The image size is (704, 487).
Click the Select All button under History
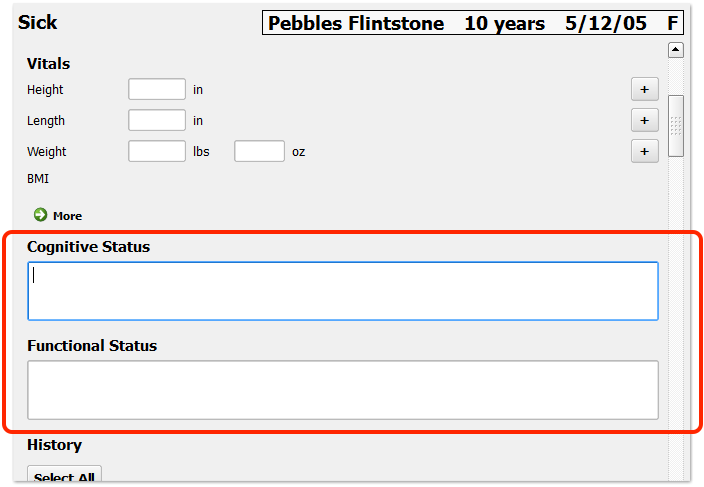[x=64, y=475]
